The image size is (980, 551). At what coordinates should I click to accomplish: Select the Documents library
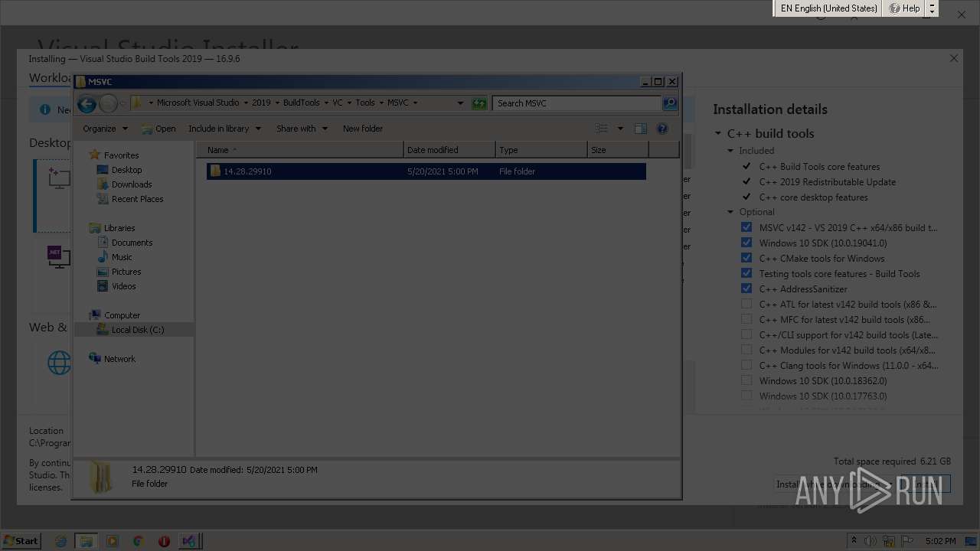[132, 243]
